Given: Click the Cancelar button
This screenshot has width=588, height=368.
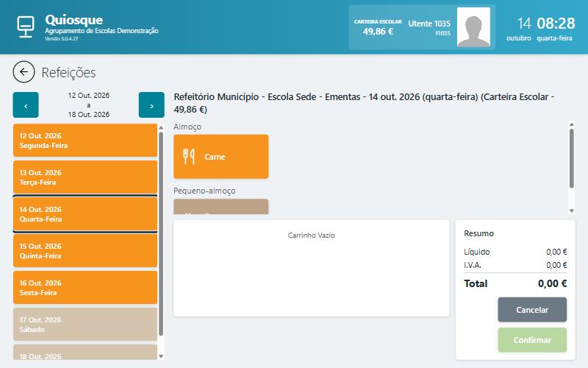Looking at the screenshot, I should [x=532, y=309].
